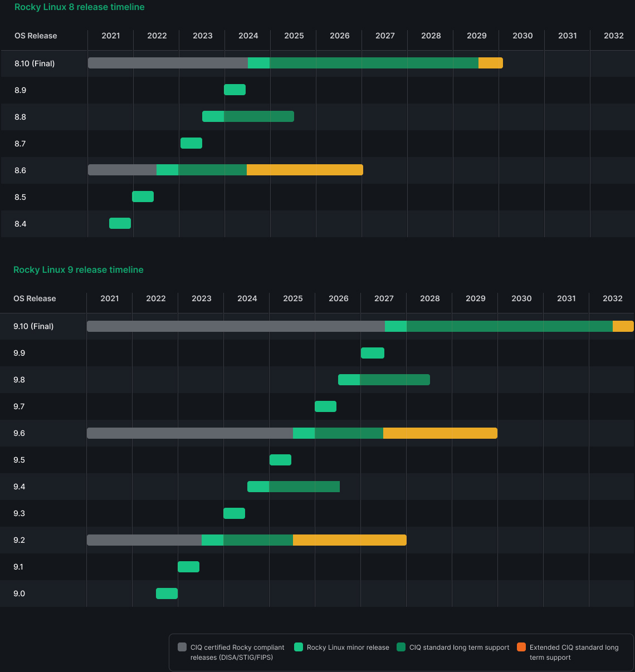Click the 8.7 minor release bar
The height and width of the screenshot is (672, 635).
pos(191,143)
